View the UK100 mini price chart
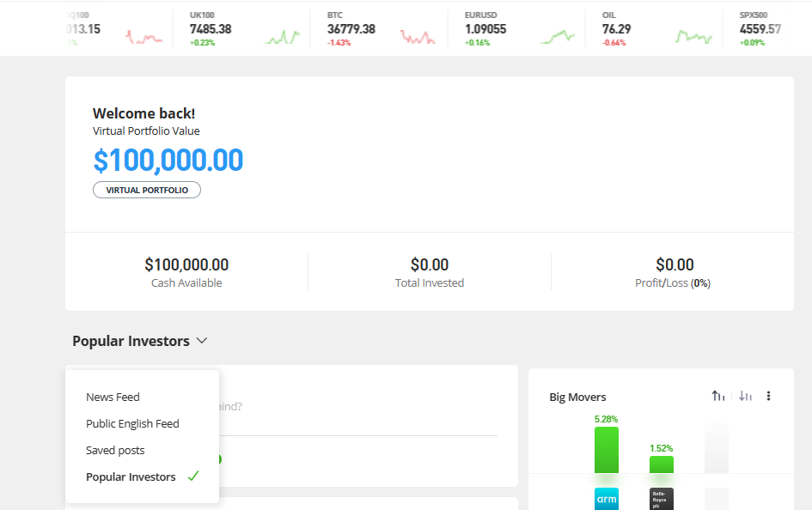Image resolution: width=812 pixels, height=510 pixels. (x=282, y=37)
